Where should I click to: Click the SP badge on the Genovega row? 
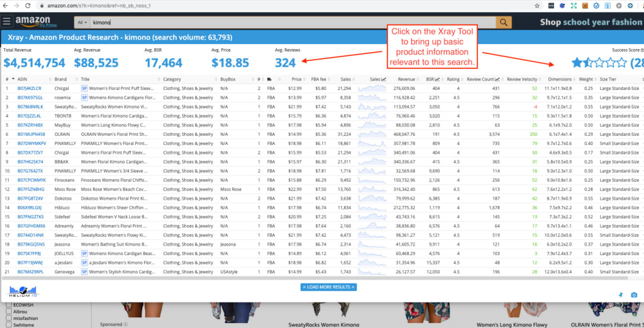[84, 271]
